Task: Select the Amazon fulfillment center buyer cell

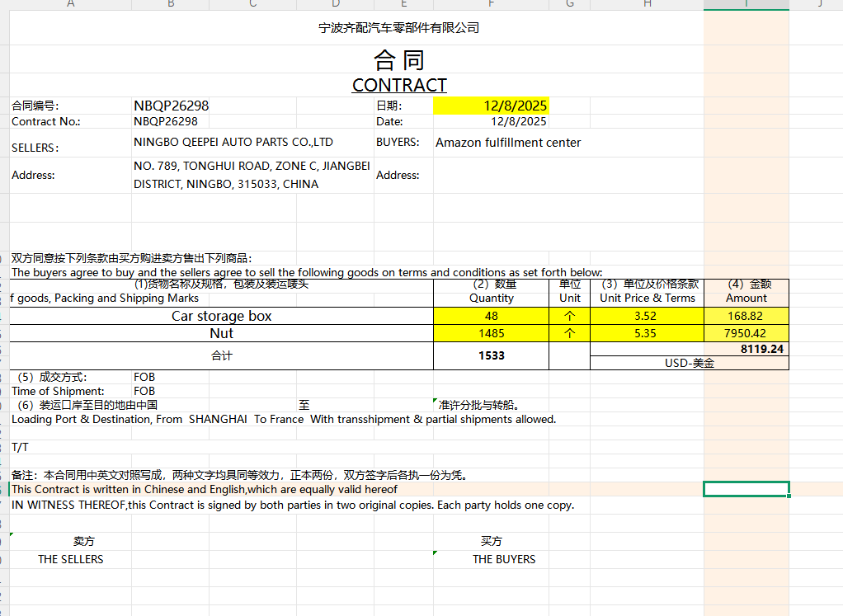Action: (508, 143)
